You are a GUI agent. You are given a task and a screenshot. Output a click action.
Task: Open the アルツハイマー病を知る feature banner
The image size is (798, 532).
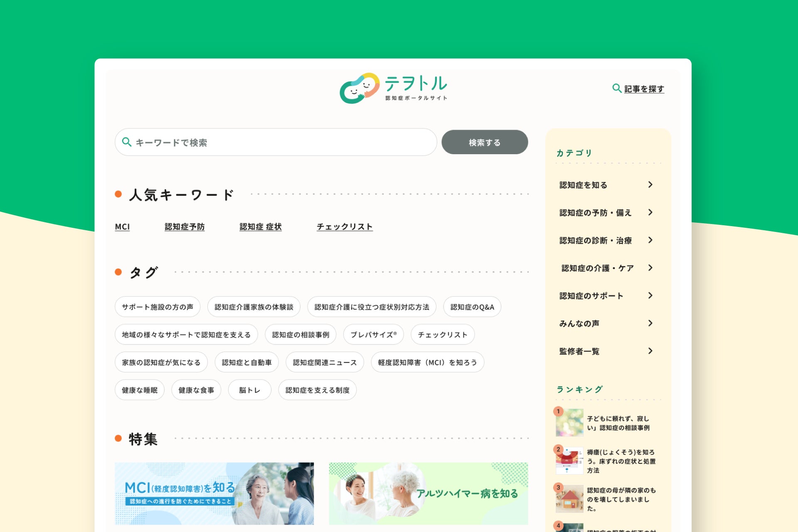(x=428, y=493)
